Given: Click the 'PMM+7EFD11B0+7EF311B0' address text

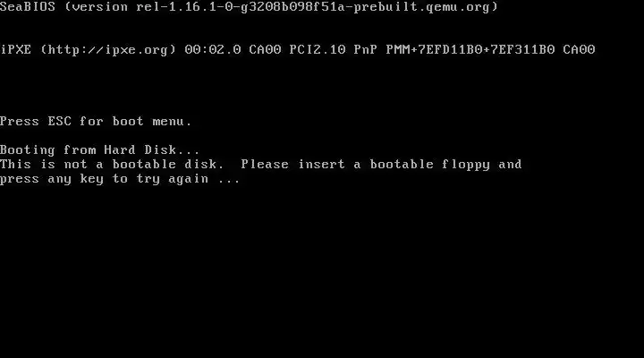Looking at the screenshot, I should click(x=470, y=50).
